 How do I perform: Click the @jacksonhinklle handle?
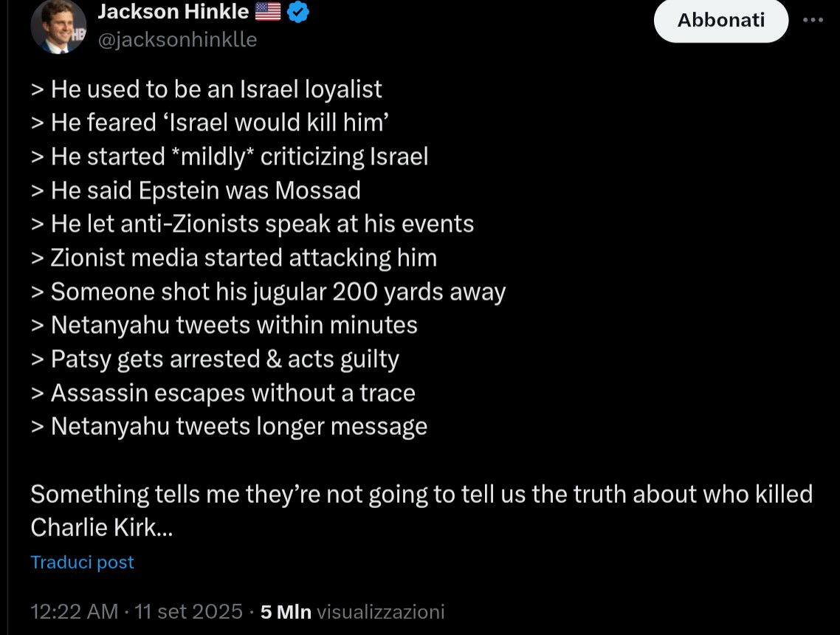(x=177, y=40)
